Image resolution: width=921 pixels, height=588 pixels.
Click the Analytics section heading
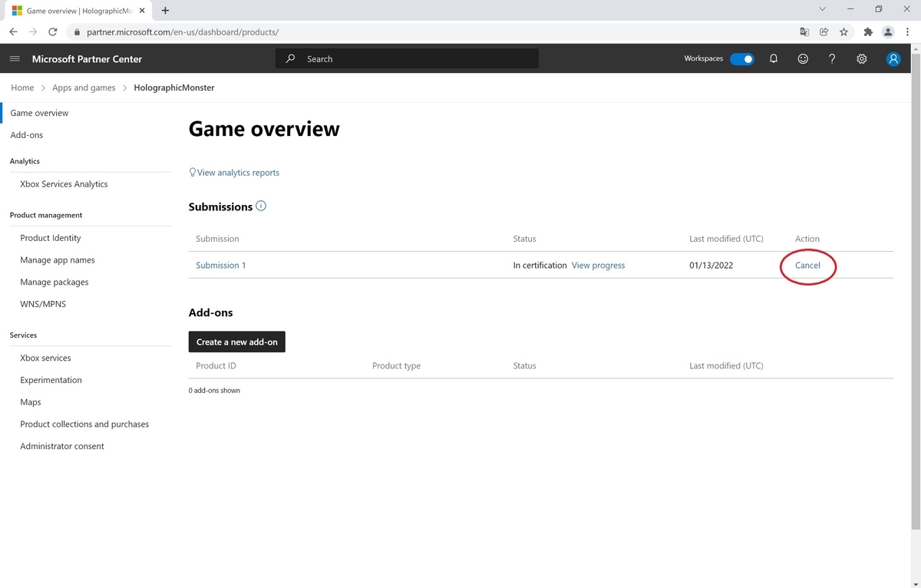[x=25, y=161]
